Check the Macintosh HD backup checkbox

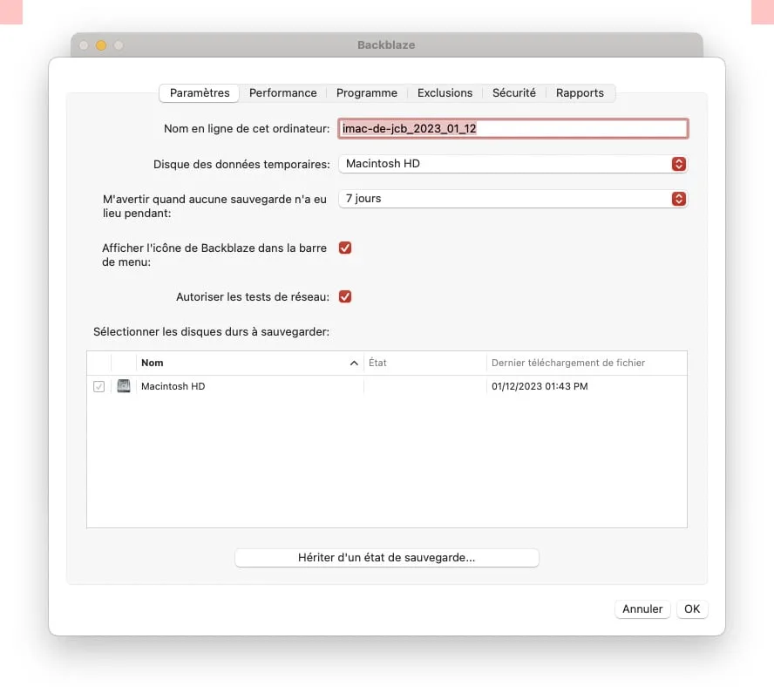[x=98, y=385]
